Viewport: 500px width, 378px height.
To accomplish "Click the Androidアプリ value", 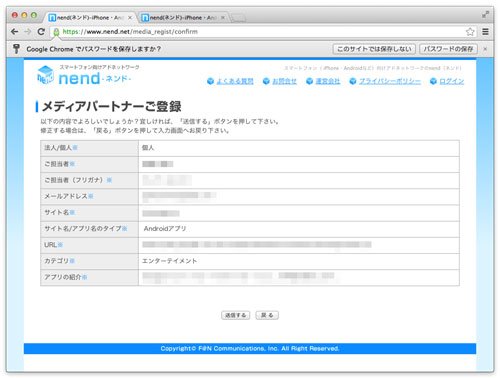I will 165,229.
